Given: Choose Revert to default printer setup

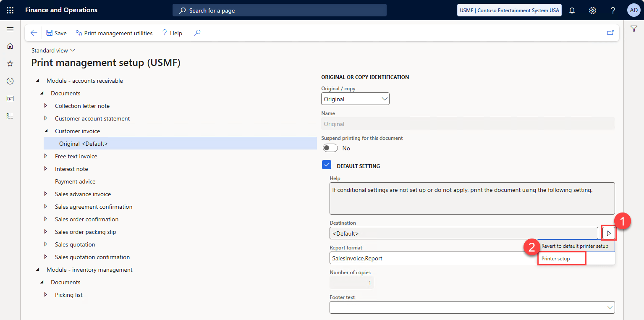Looking at the screenshot, I should 574,246.
